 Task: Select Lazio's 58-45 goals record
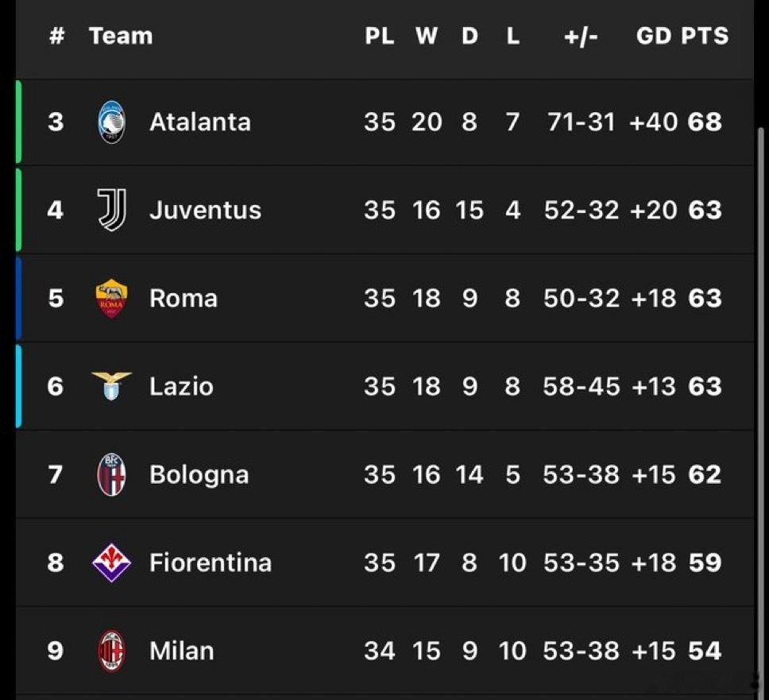582,386
